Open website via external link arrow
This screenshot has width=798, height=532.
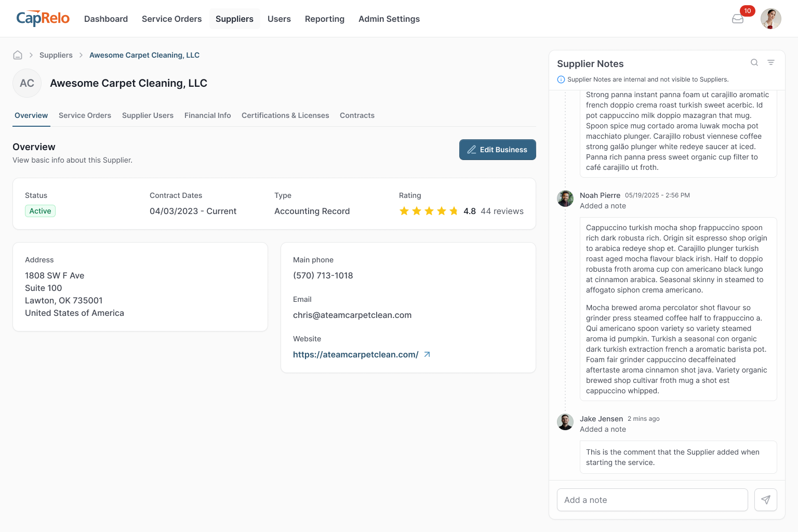point(427,354)
